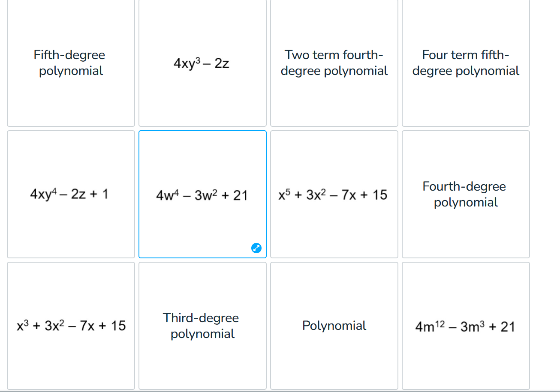
Task: Select the x³ + 3x² − 7x + 15 card
Action: point(71,326)
